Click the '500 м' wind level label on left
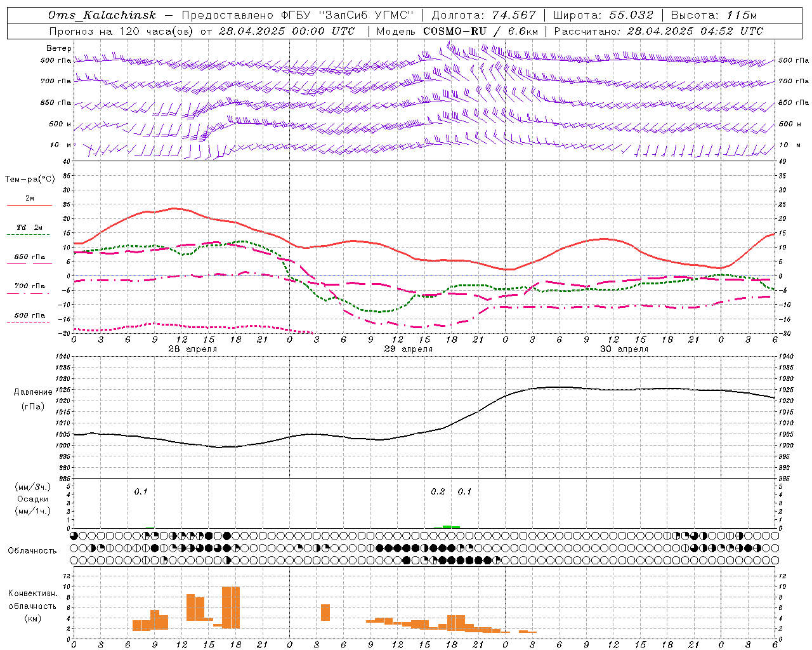Image resolution: width=812 pixels, height=650 pixels. pyautogui.click(x=60, y=124)
